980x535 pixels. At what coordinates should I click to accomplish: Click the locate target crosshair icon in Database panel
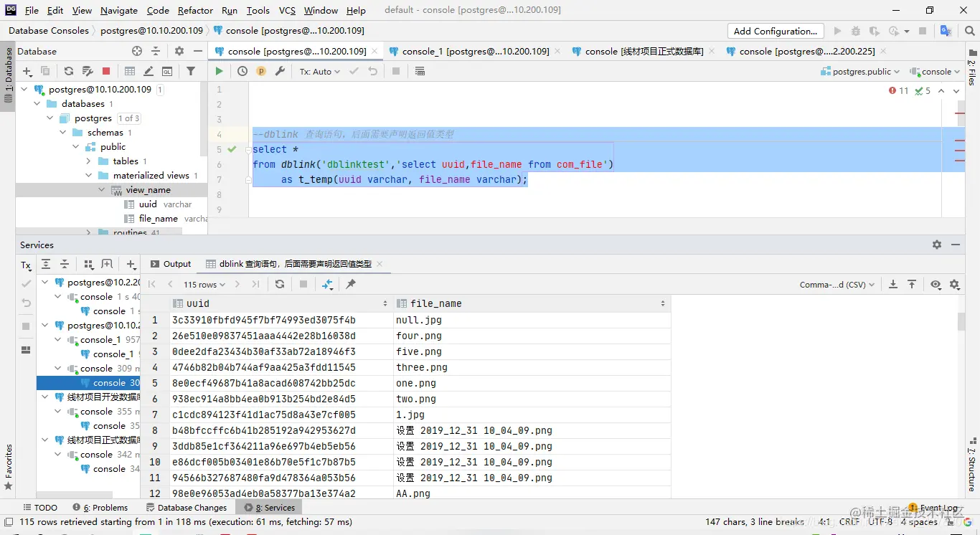[x=137, y=51]
